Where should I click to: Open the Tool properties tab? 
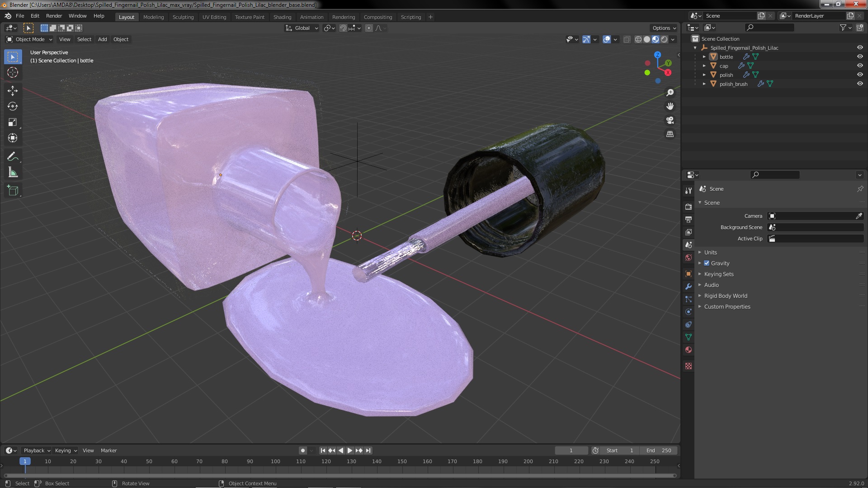click(689, 191)
